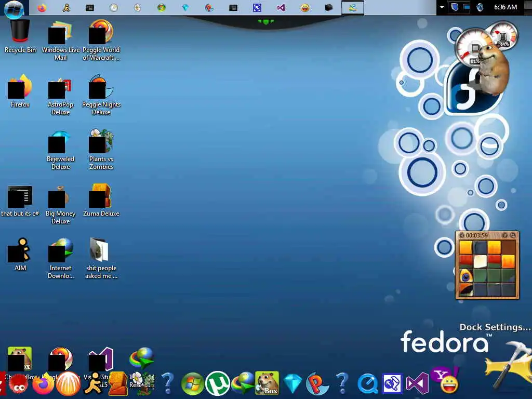
Task: Select the black cube icon in top taskbar
Action: point(328,7)
